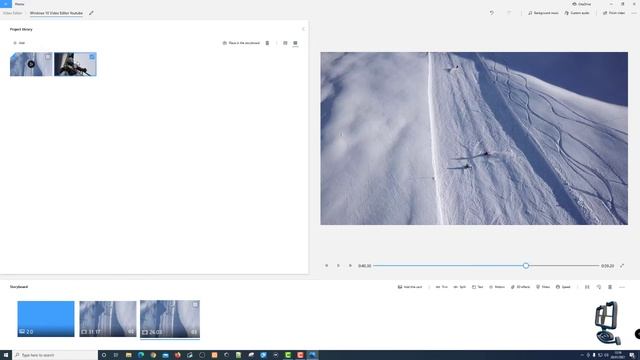Image resolution: width=640 pixels, height=360 pixels.
Task: Click volume icon on second storyboard clip
Action: point(131,332)
